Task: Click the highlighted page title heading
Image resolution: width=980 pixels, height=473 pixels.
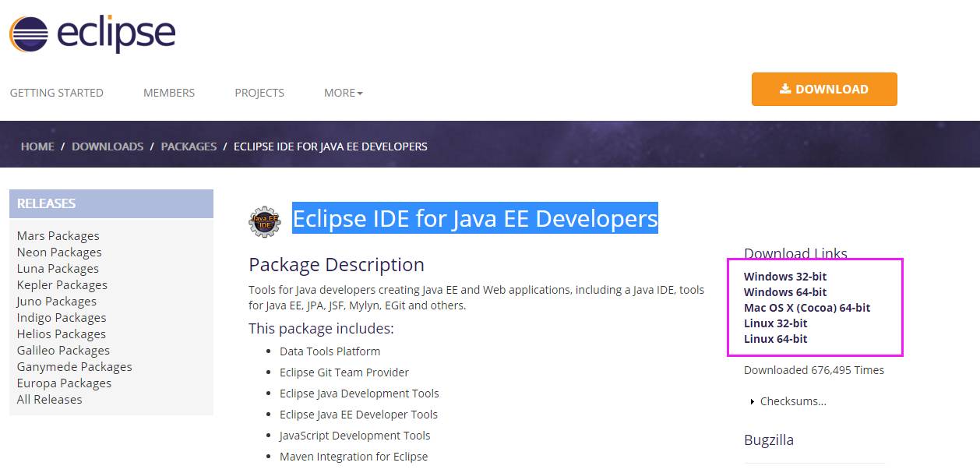Action: point(475,218)
